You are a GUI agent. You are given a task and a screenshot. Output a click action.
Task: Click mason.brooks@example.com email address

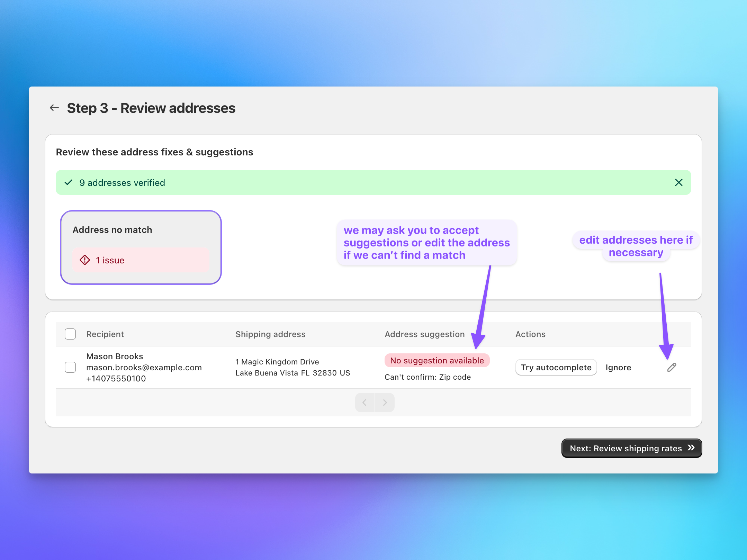point(144,367)
